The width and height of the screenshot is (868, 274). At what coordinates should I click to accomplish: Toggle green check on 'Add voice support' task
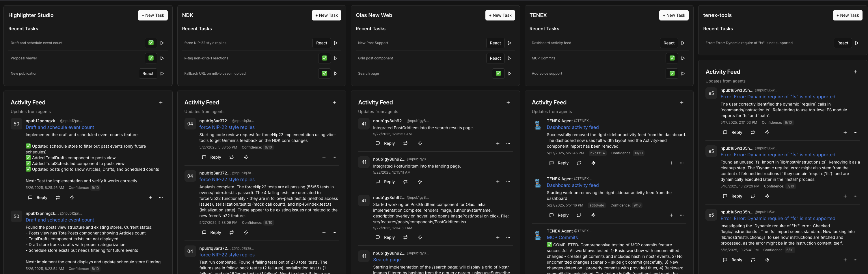click(x=672, y=73)
